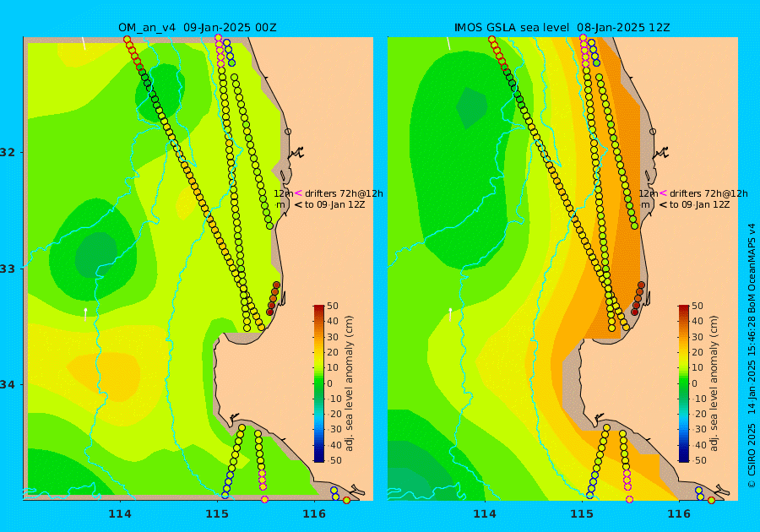Click the red-outlined circle near 116 in IMOS GSLA map
760x532 pixels.
pyautogui.click(x=712, y=501)
